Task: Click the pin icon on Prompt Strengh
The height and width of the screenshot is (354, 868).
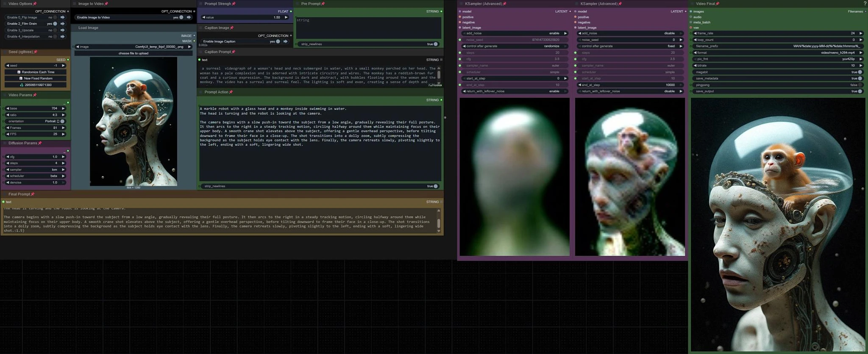Action: click(234, 4)
